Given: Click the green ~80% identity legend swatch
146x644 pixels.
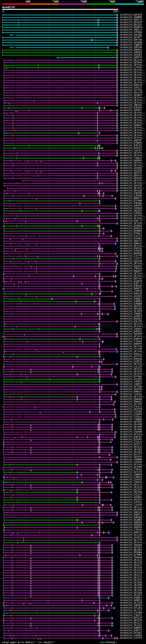Looking at the screenshot, I should point(101,4).
